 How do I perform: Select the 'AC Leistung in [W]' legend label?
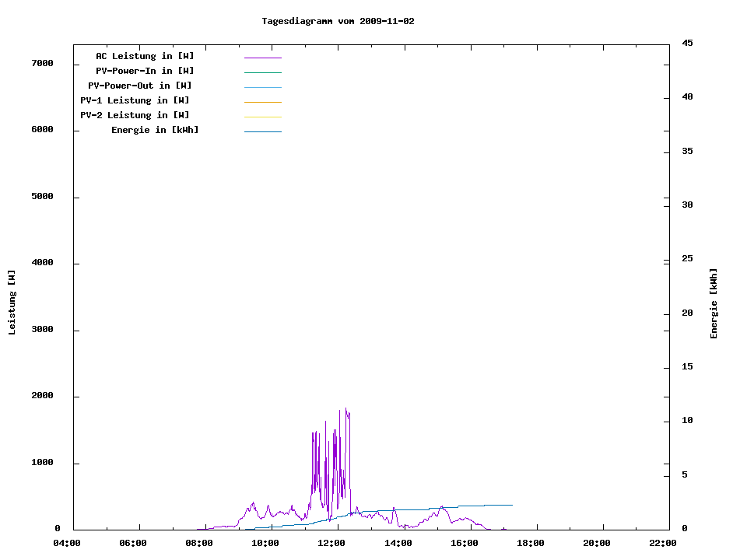click(145, 56)
